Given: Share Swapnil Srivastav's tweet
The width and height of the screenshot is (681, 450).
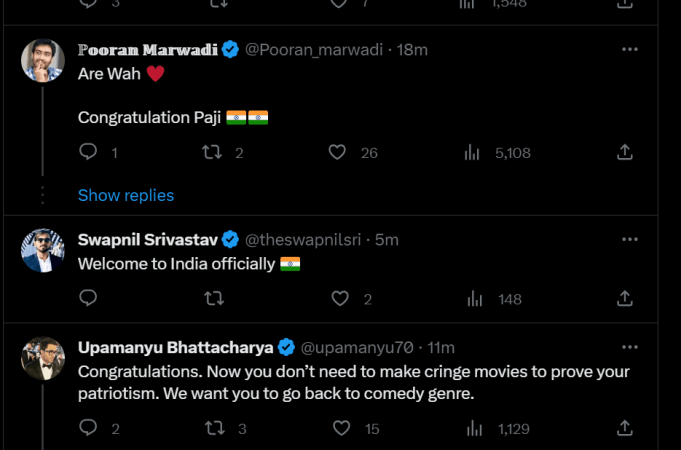Looking at the screenshot, I should coord(624,298).
